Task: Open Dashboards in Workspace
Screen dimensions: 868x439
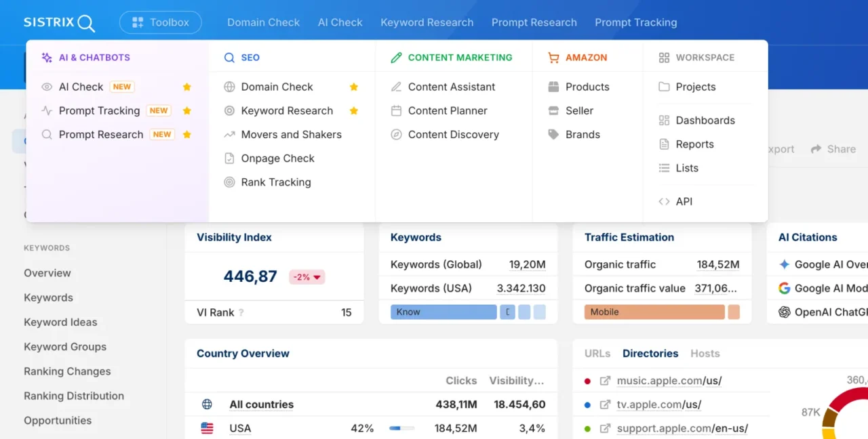Action: click(705, 120)
